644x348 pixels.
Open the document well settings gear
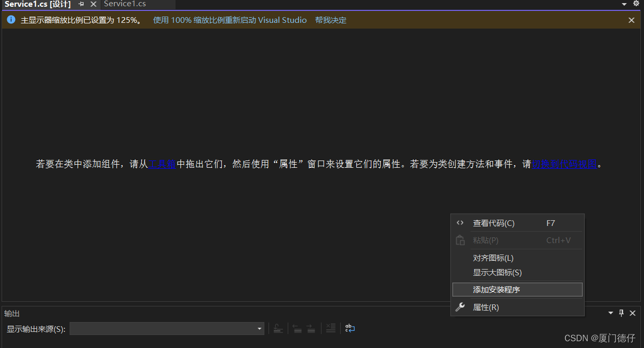tap(636, 4)
